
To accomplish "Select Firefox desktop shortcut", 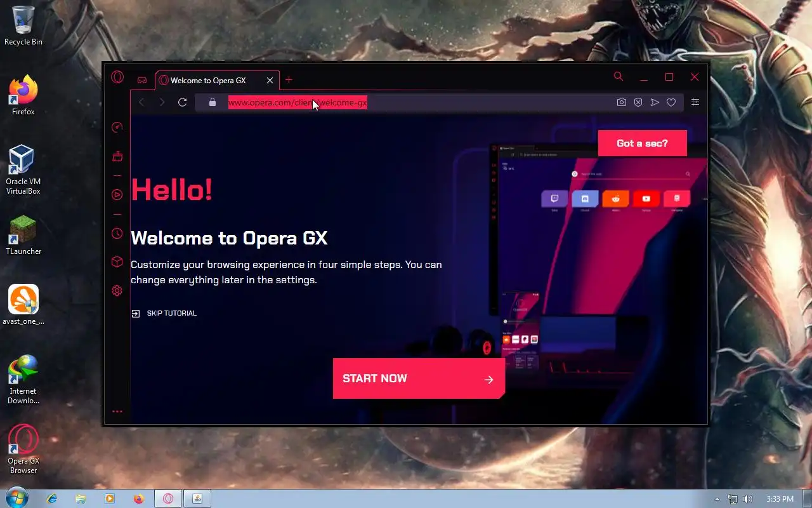I will 23,96.
